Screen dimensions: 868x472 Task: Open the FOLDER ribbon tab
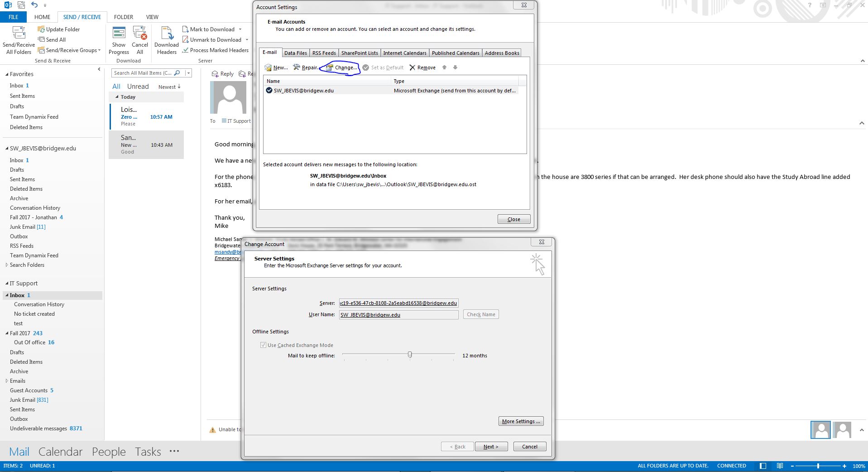click(x=123, y=17)
